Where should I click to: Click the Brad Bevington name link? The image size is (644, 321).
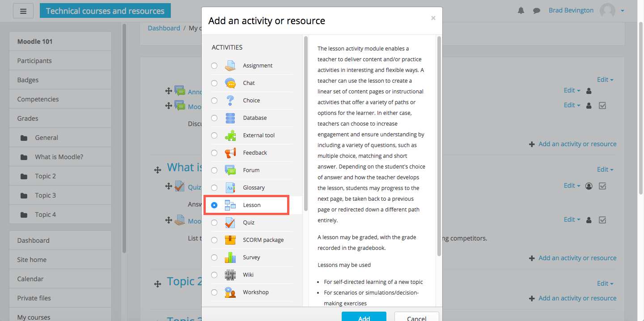[x=571, y=10]
